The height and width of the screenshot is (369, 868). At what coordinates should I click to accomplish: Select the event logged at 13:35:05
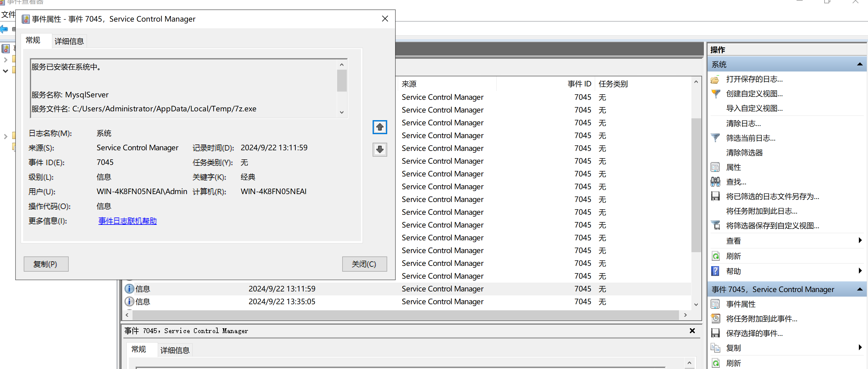(282, 301)
